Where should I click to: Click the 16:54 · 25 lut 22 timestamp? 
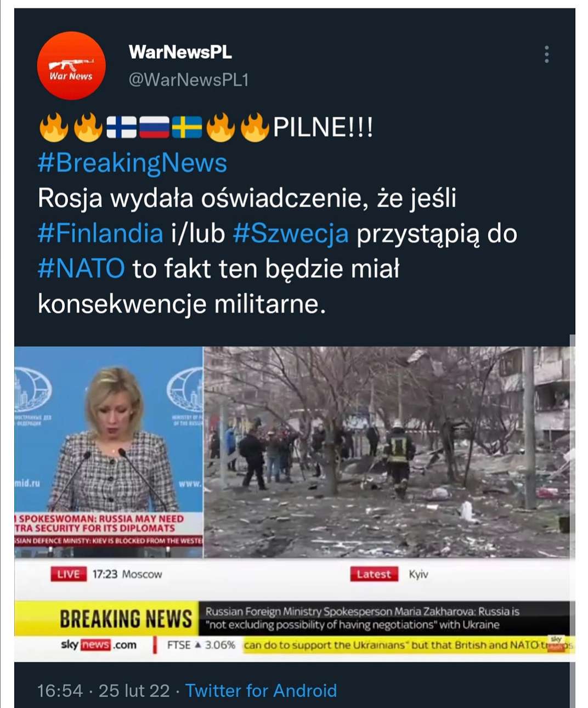click(104, 690)
